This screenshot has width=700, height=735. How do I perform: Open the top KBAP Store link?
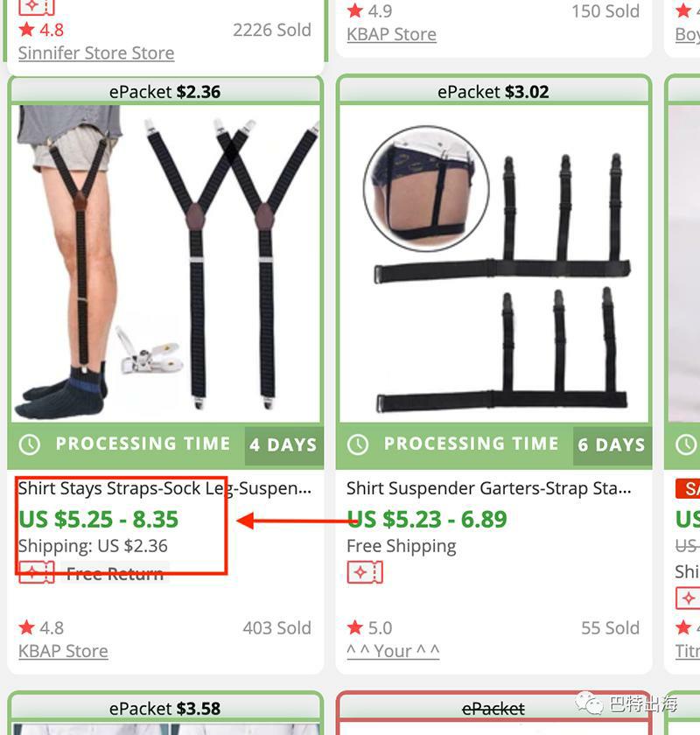coord(391,34)
